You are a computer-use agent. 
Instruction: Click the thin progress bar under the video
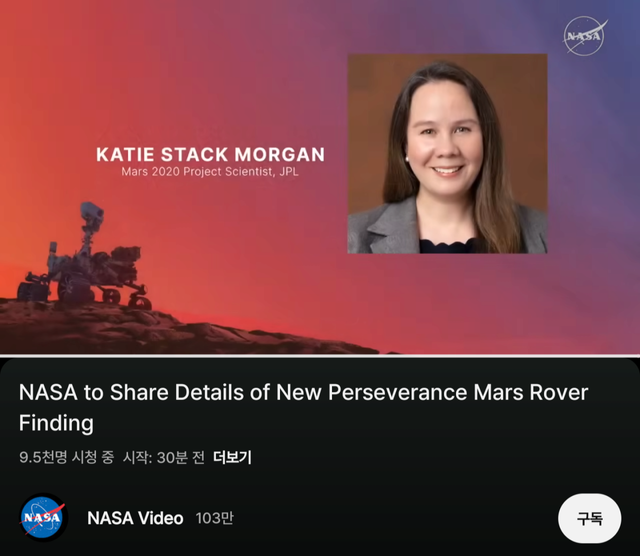coord(320,355)
